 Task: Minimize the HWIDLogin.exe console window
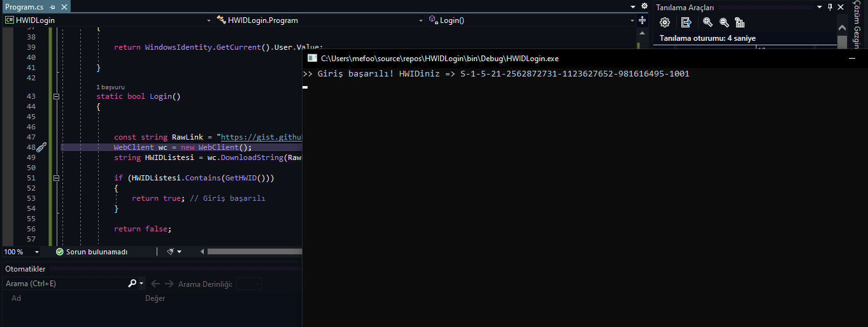click(x=852, y=58)
